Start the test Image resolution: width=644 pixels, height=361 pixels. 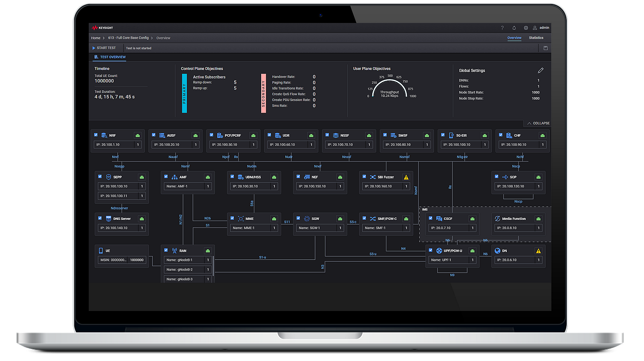[x=104, y=48]
